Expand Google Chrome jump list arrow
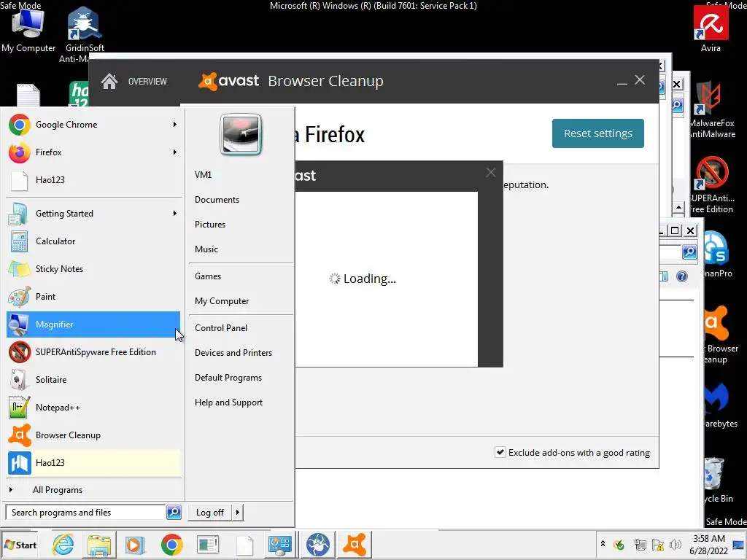The image size is (747, 560). coord(175,124)
